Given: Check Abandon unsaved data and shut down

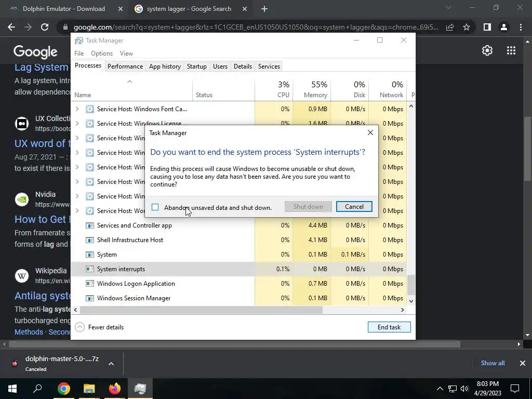Looking at the screenshot, I should point(155,207).
